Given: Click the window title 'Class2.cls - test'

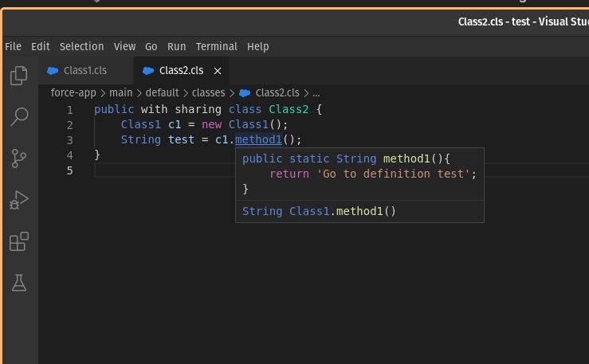Looking at the screenshot, I should tap(493, 22).
